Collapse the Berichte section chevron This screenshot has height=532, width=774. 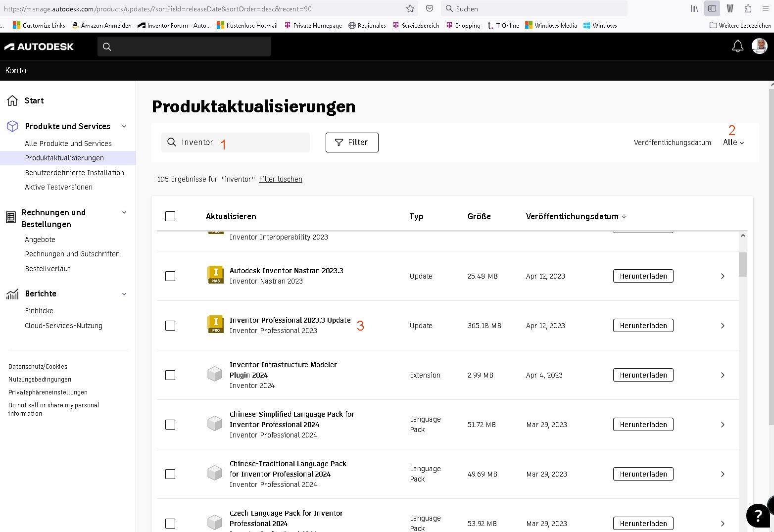[x=124, y=294]
